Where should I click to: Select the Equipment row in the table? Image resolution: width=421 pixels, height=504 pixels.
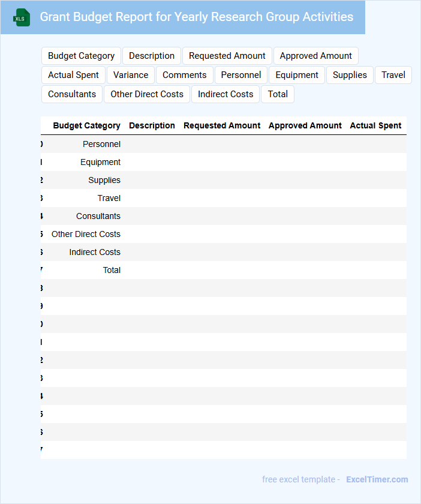coord(100,162)
